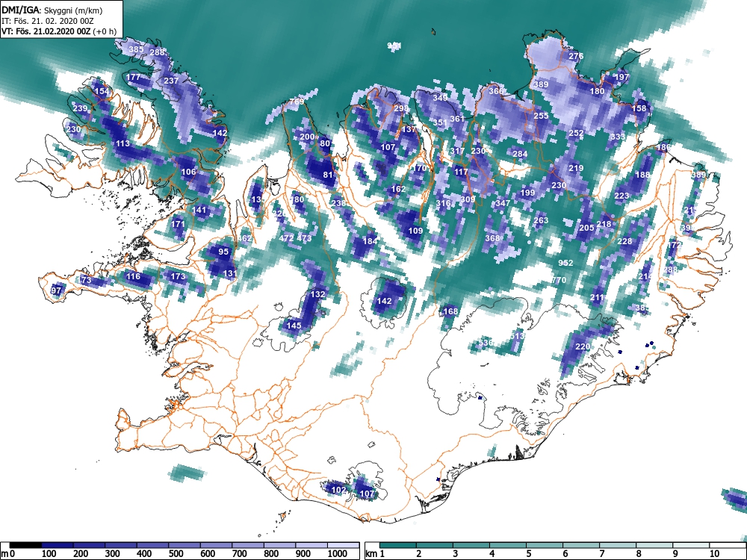This screenshot has width=747, height=560.
Task: Click the visibility value 238
Action: 338,203
